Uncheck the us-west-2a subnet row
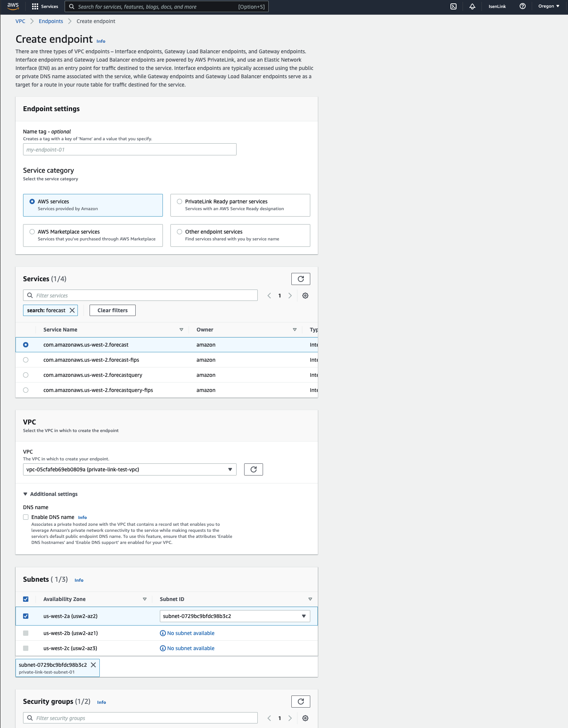Viewport: 568px width, 728px height. (26, 616)
